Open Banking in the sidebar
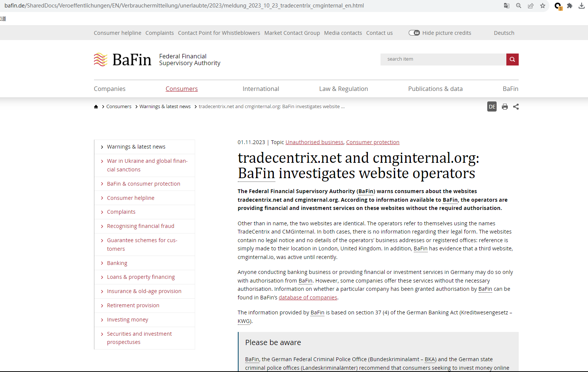The image size is (588, 372). click(x=145, y=263)
